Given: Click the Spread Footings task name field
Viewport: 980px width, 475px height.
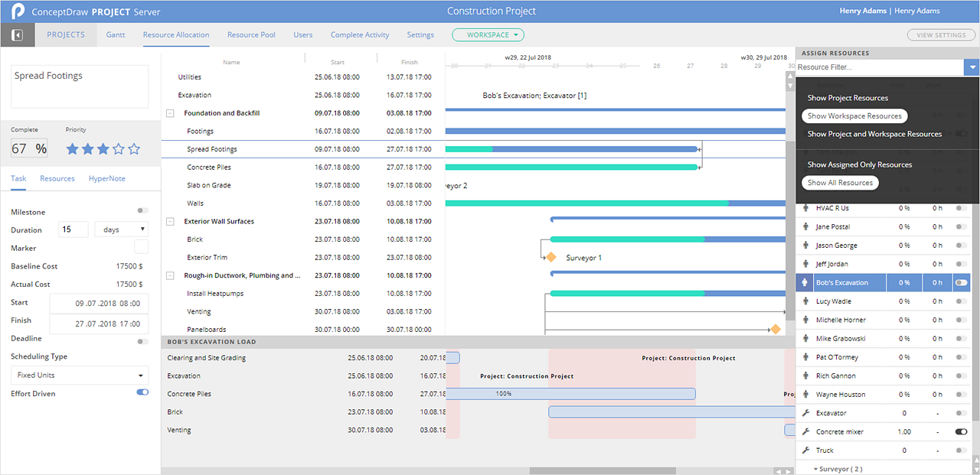Looking at the screenshot, I should 80,86.
